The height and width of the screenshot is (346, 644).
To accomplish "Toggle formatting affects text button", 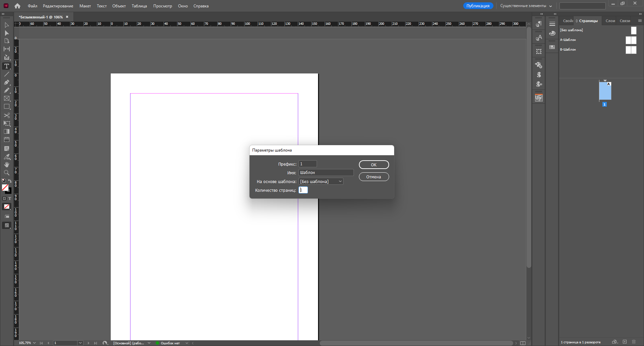I will [x=10, y=198].
